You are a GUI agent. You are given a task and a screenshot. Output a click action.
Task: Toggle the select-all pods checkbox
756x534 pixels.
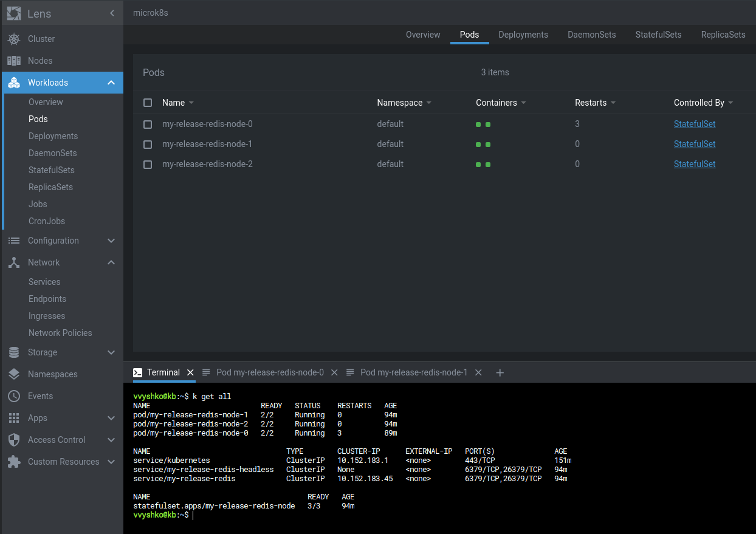148,103
